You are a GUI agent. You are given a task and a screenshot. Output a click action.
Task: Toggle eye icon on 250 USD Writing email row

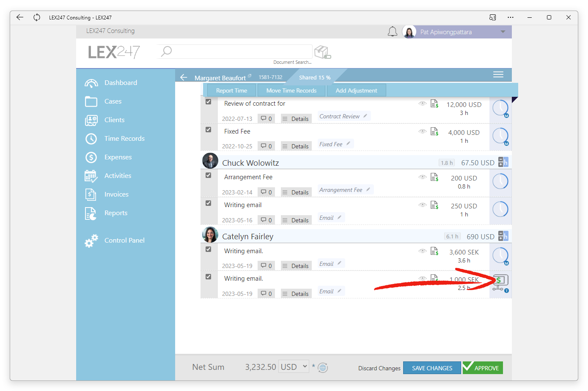coord(422,205)
